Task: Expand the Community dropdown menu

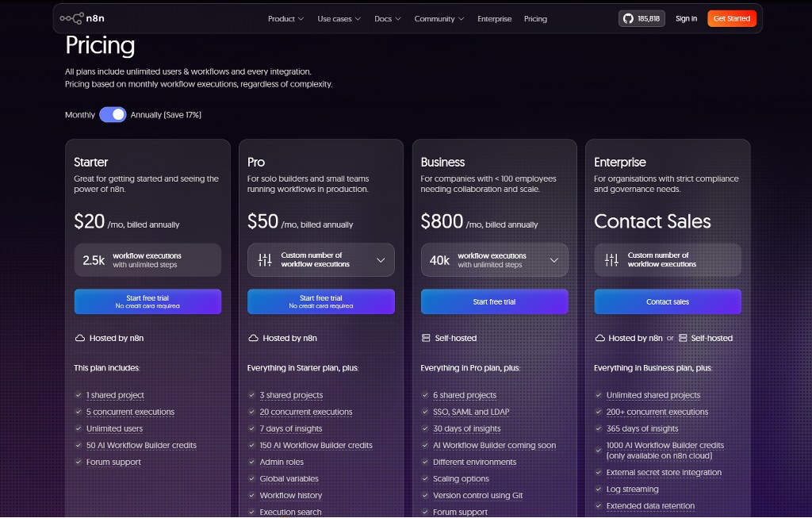Action: coord(439,19)
